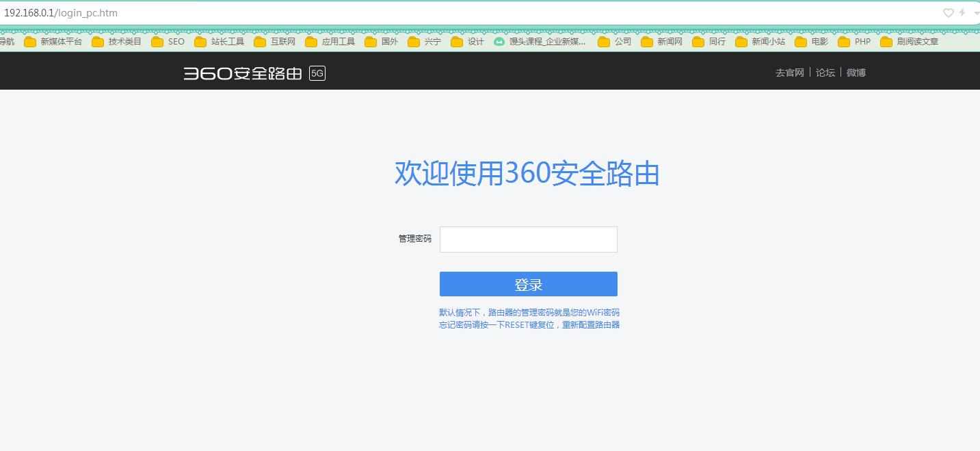Click the 360安全路由 logo
Image resolution: width=980 pixels, height=451 pixels.
point(243,73)
